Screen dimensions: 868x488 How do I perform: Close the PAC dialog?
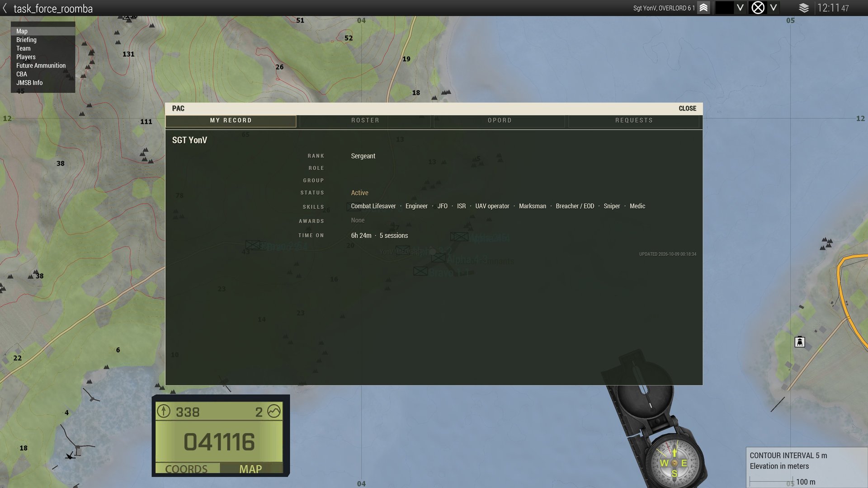pyautogui.click(x=687, y=108)
